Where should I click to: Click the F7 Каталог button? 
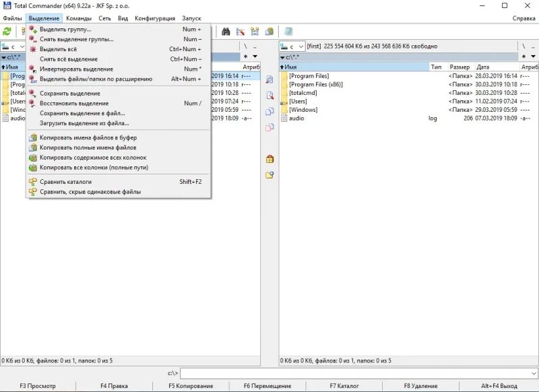click(344, 386)
